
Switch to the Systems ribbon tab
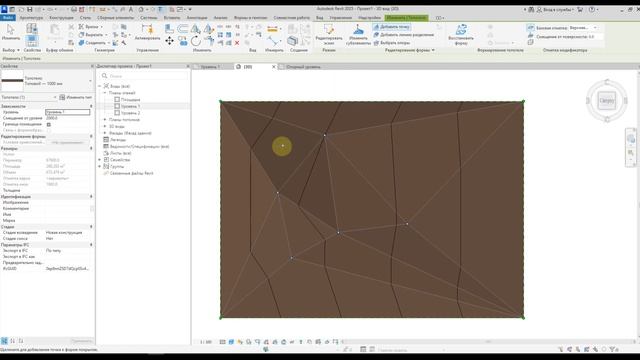(x=148, y=18)
